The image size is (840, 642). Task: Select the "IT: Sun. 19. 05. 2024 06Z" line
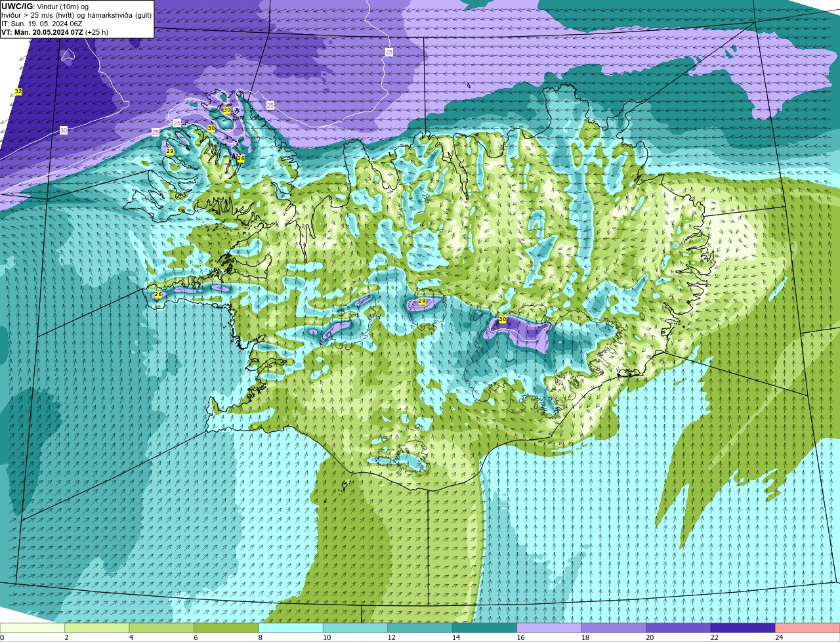click(x=42, y=23)
